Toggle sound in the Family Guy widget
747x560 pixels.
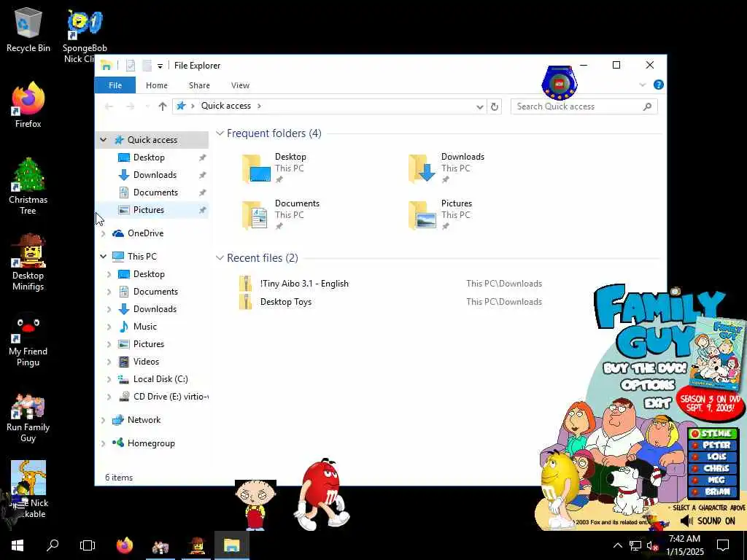click(x=708, y=521)
